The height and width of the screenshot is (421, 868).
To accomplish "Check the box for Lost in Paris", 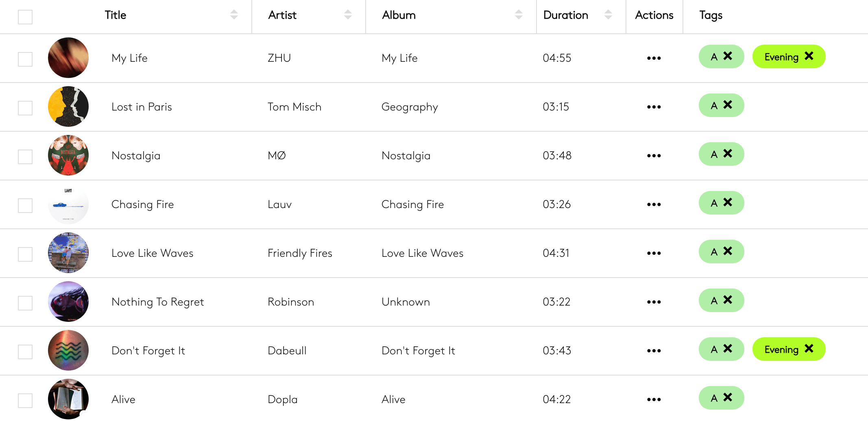I will (x=25, y=108).
